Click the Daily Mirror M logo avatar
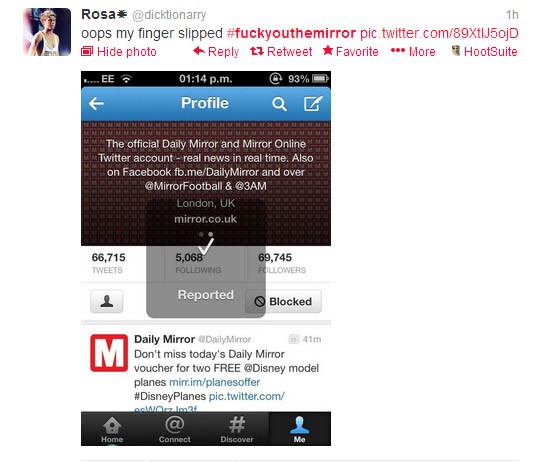540x463 pixels. tap(109, 353)
